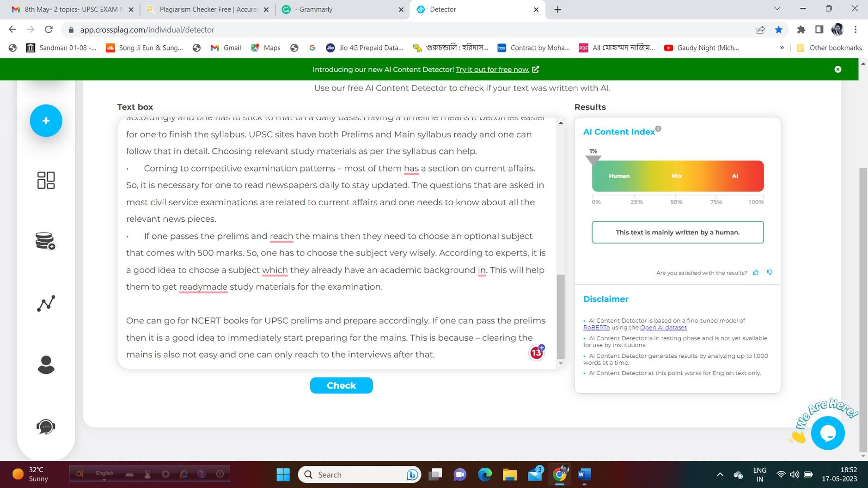The width and height of the screenshot is (868, 488).
Task: Open the Chrome three-dot menu
Action: 856,30
